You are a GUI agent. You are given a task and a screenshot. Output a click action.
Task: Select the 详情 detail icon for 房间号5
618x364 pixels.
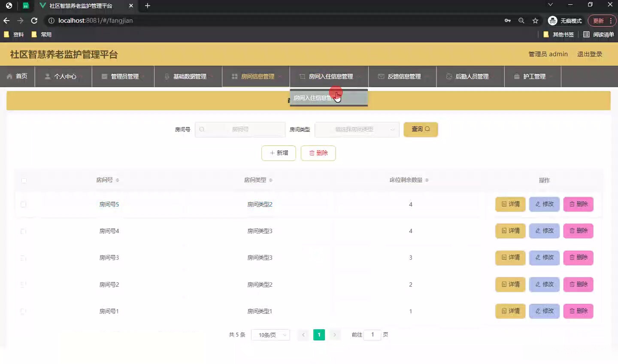[504, 204]
